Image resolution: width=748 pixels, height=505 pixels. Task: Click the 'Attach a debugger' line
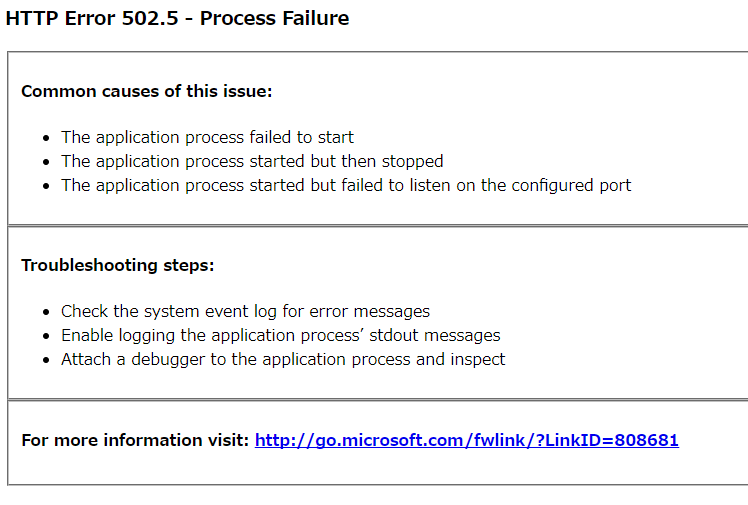click(283, 359)
